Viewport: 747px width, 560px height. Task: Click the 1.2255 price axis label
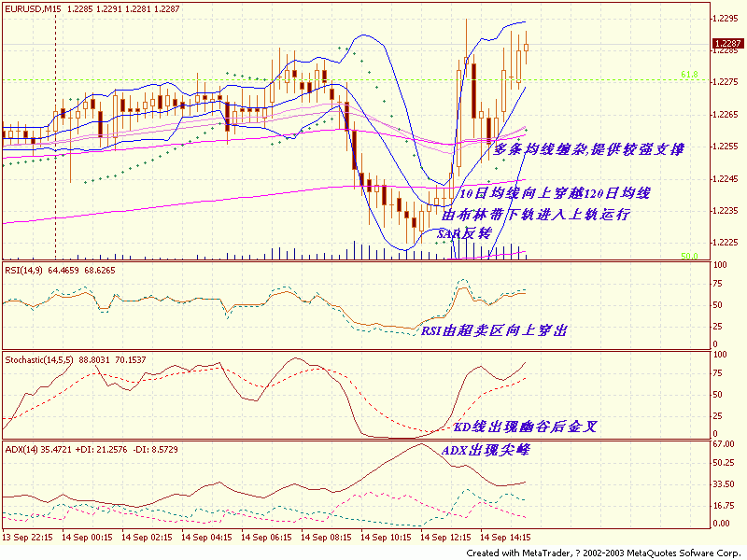726,147
